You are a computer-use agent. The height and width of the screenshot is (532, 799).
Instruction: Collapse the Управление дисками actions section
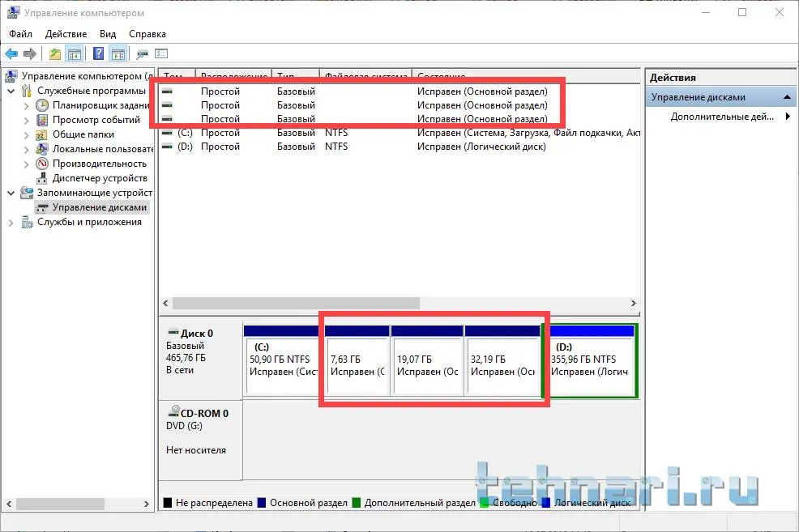787,96
